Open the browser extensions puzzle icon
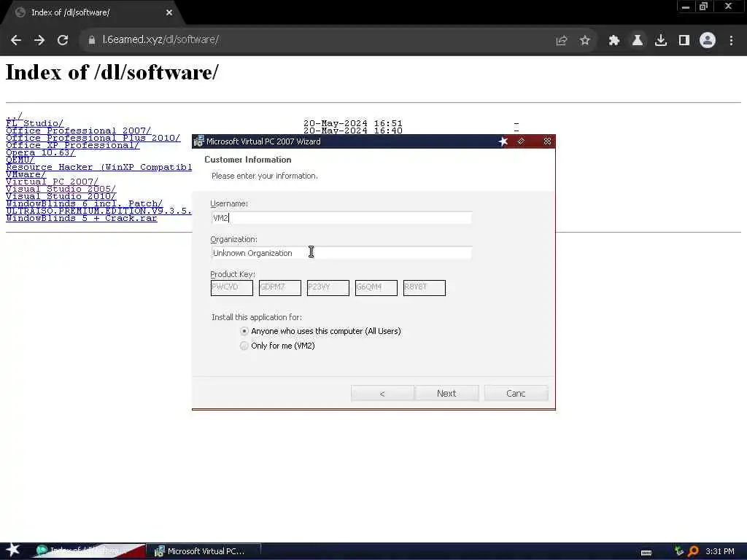Viewport: 747px width, 560px height. coord(614,41)
